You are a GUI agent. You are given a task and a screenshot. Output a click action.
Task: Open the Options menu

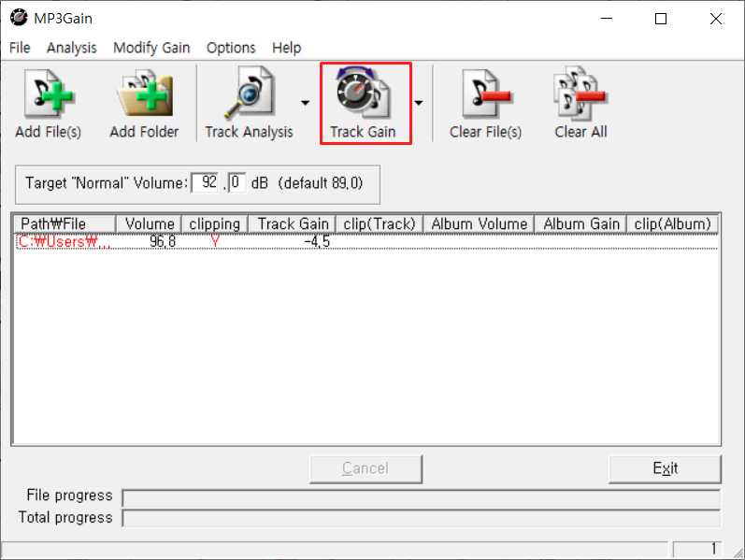pyautogui.click(x=231, y=48)
